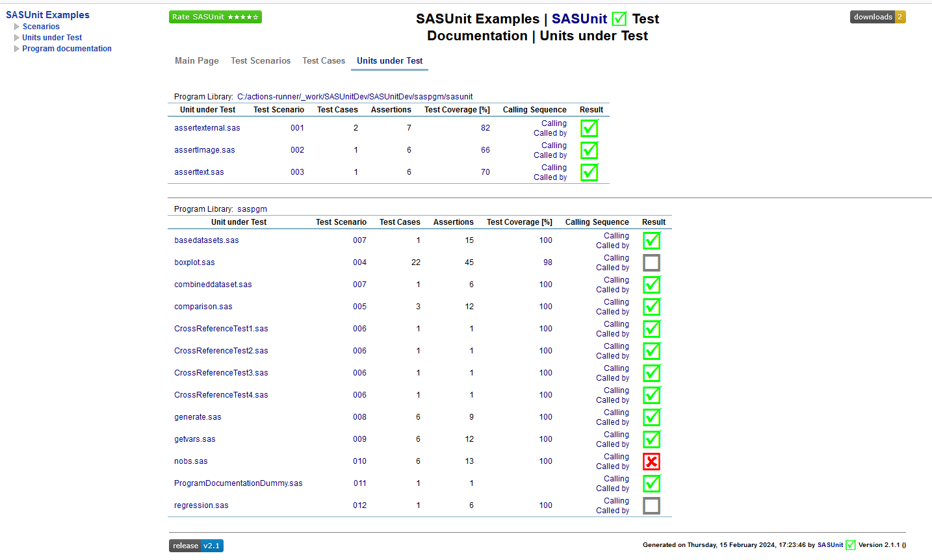Switch to the Test Cases tab

324,60
